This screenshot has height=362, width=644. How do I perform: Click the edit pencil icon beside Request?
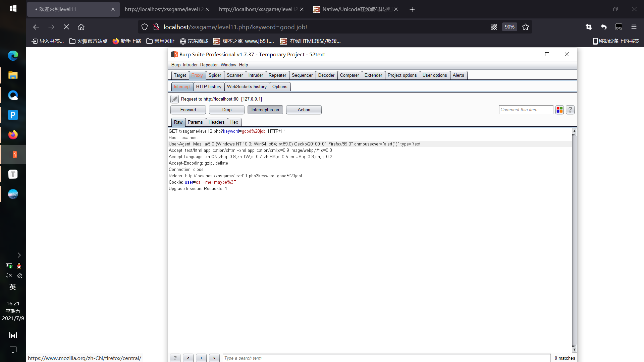click(x=174, y=99)
